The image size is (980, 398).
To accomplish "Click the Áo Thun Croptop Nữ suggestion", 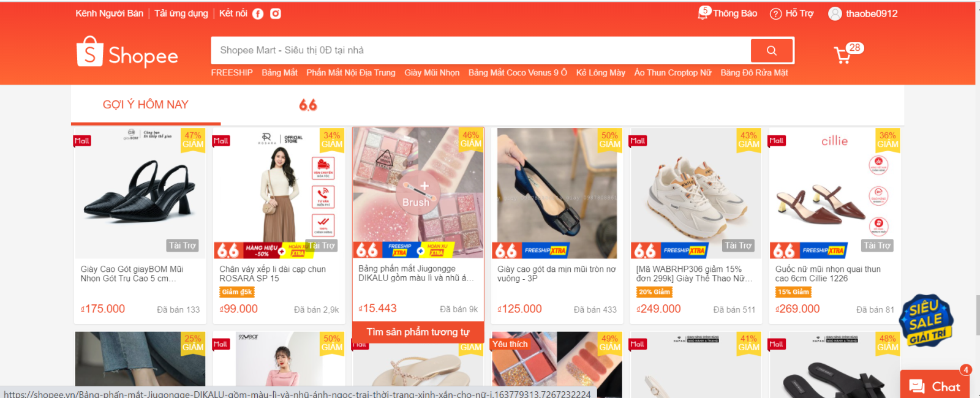I will tap(673, 73).
